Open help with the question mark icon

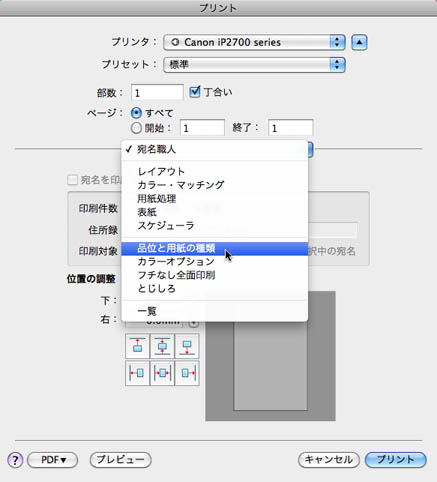[15, 460]
